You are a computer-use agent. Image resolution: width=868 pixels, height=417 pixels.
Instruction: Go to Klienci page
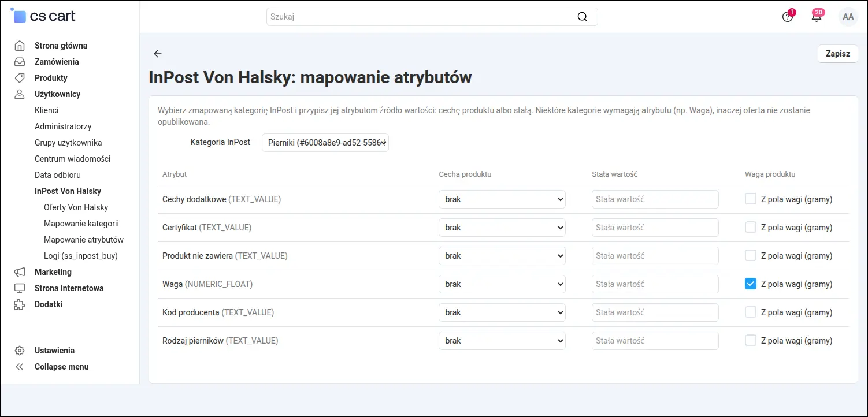pyautogui.click(x=46, y=110)
